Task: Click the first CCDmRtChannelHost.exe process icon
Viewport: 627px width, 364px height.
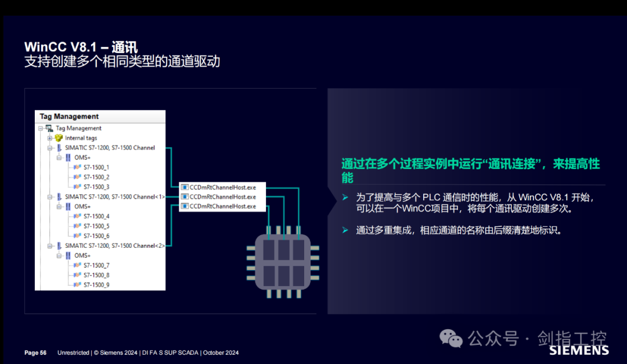Action: (185, 188)
